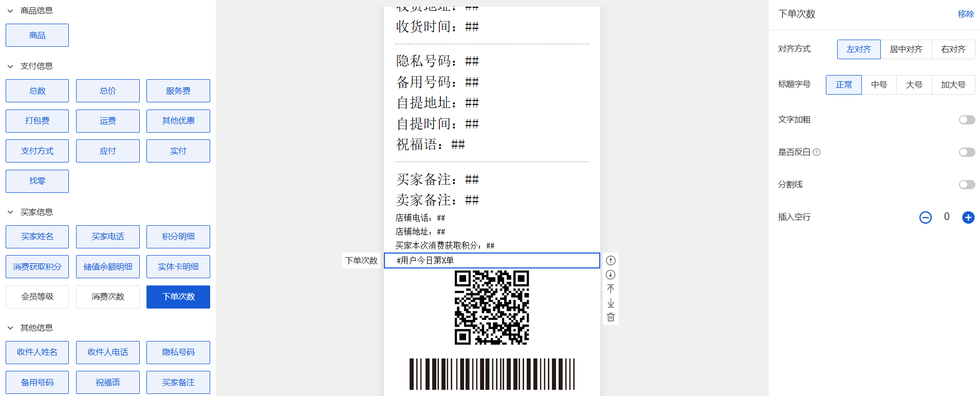The width and height of the screenshot is (980, 396).
Task: Collapse the 支付信息 section
Action: click(x=10, y=66)
